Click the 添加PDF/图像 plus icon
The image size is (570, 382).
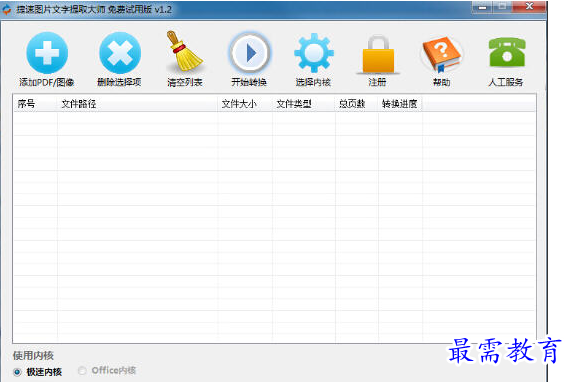[x=47, y=53]
